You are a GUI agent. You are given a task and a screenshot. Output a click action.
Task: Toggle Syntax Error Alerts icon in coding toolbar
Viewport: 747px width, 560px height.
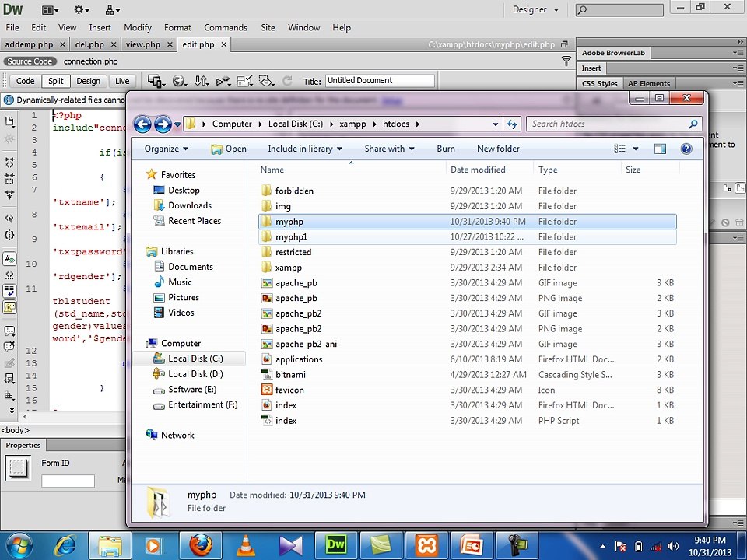click(9, 306)
